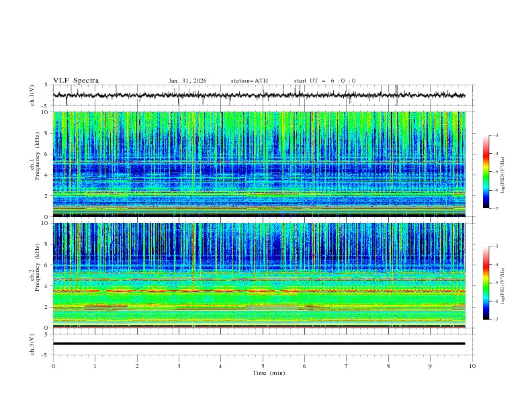The height and width of the screenshot is (411, 532).
Task: Click the "-4" label on upper color scale
Action: pyautogui.click(x=496, y=154)
